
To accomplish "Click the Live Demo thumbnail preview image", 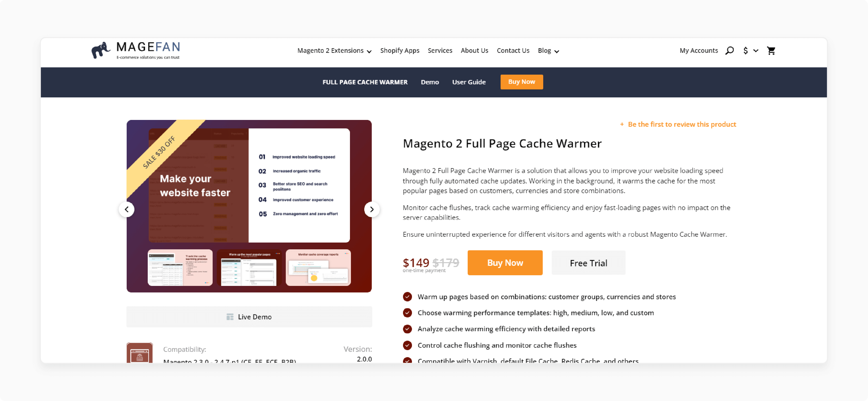I will point(230,316).
